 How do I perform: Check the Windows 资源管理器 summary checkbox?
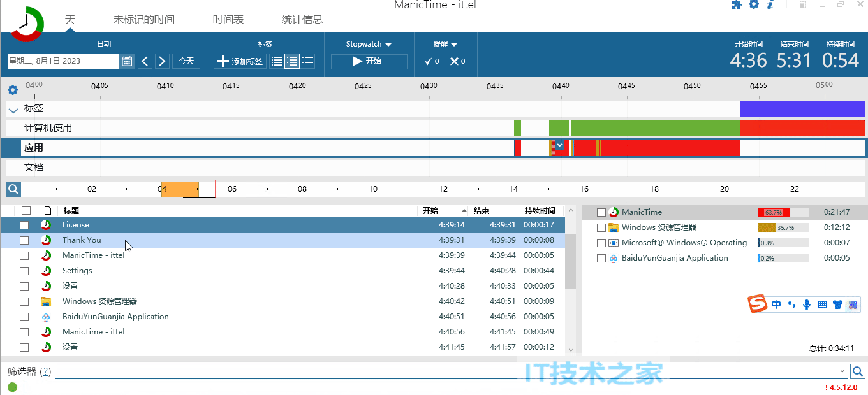601,227
